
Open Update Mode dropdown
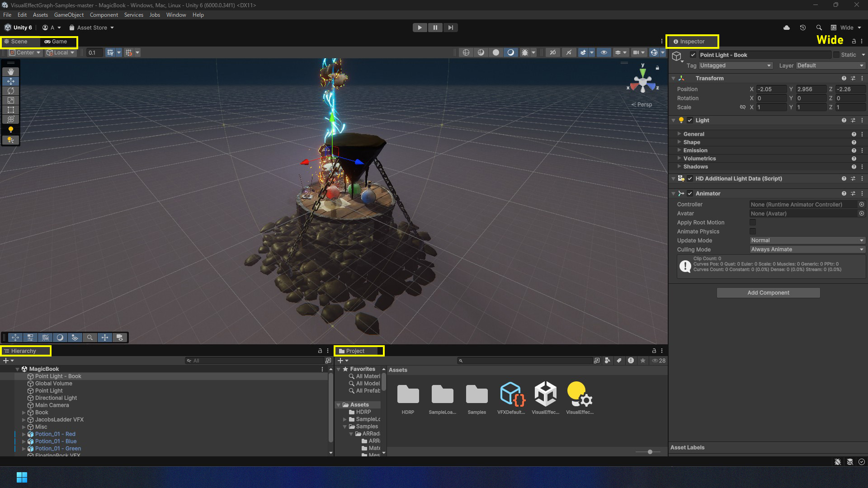point(807,240)
